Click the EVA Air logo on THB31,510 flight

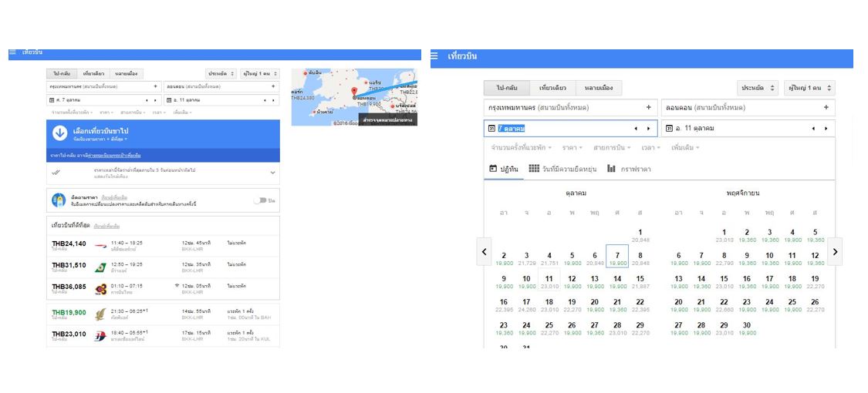pos(100,267)
